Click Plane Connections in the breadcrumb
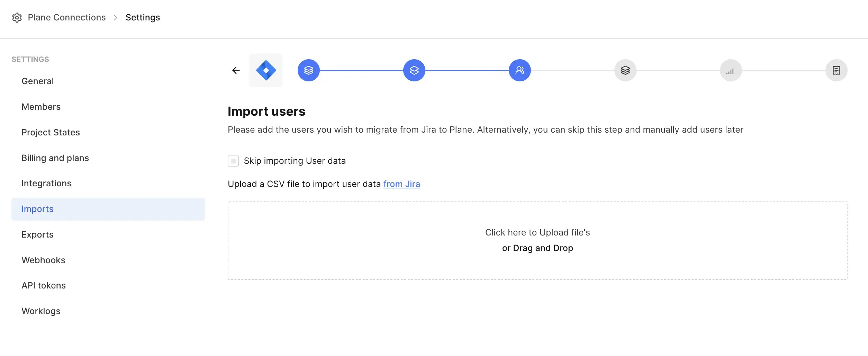868x356 pixels. [66, 17]
